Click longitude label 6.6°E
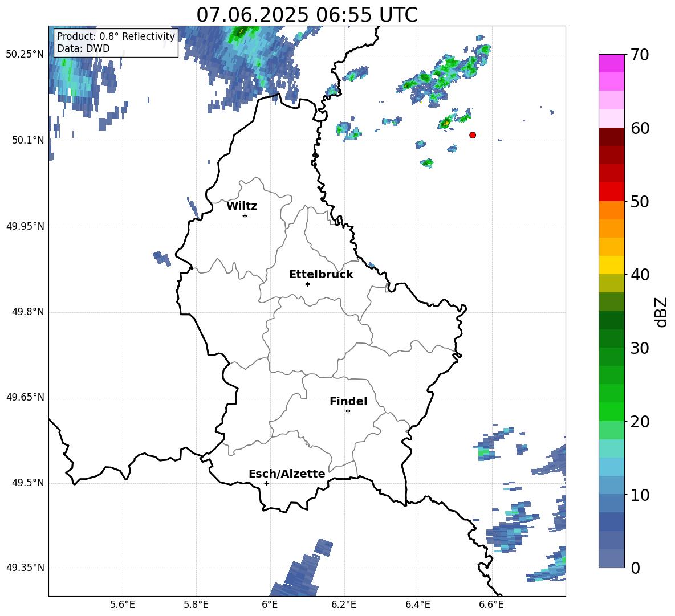675x616 pixels. click(491, 605)
